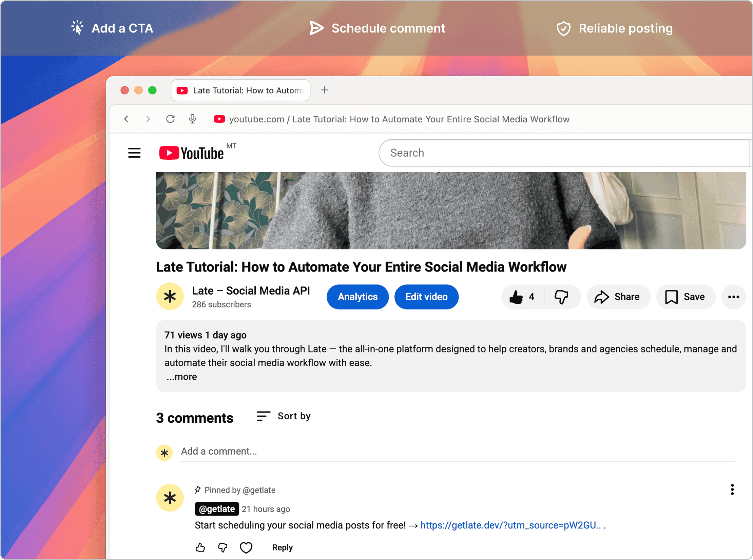Expand the video description with ...more
Screen dimensions: 753x560
coord(181,376)
